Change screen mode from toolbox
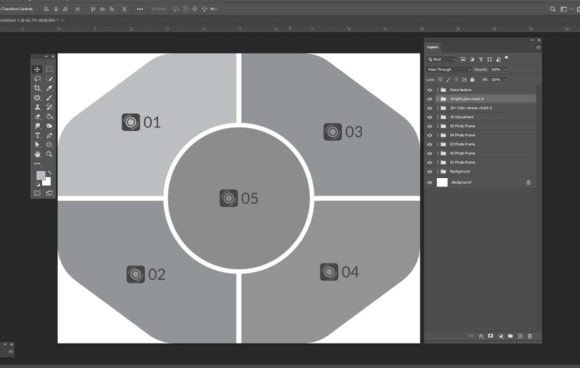 [x=49, y=193]
